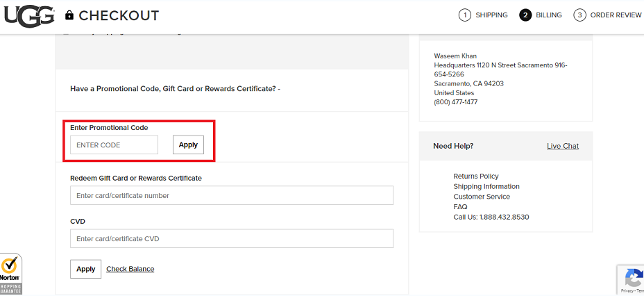Click the Redeem Gift Card or Rewards Certificate label
This screenshot has height=296, width=644.
click(136, 178)
